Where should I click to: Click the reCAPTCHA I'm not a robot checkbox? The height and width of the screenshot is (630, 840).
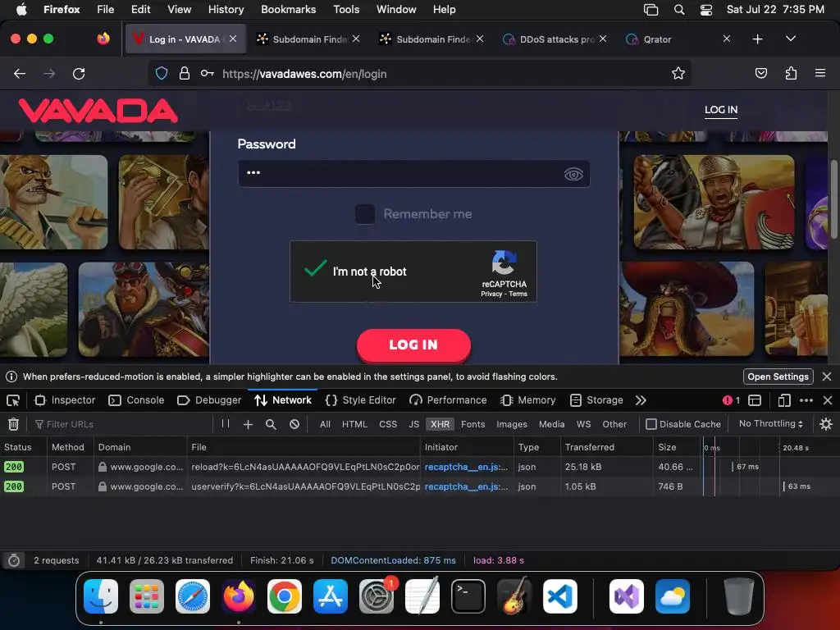pyautogui.click(x=316, y=268)
